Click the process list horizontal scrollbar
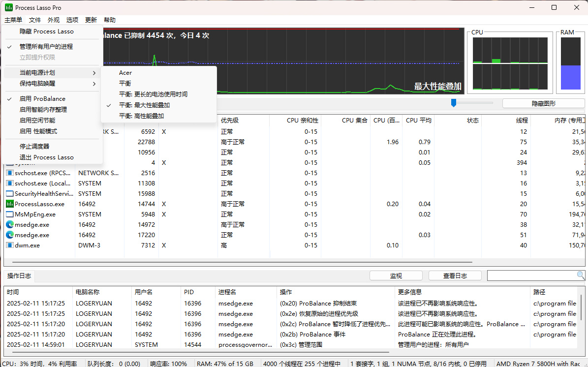This screenshot has height=367, width=588. point(242,262)
